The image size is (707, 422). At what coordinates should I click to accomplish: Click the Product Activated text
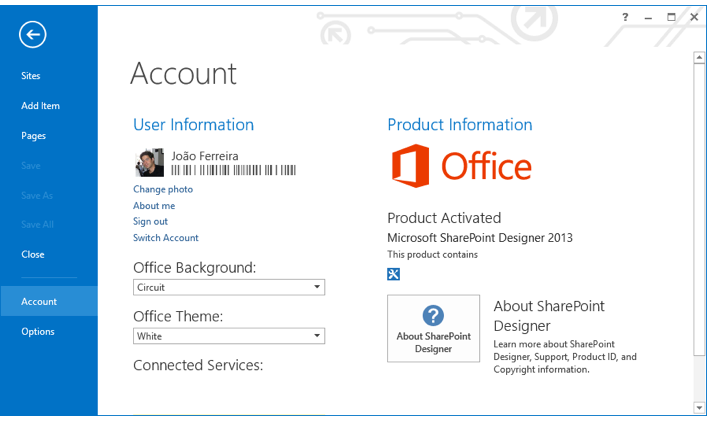(444, 218)
